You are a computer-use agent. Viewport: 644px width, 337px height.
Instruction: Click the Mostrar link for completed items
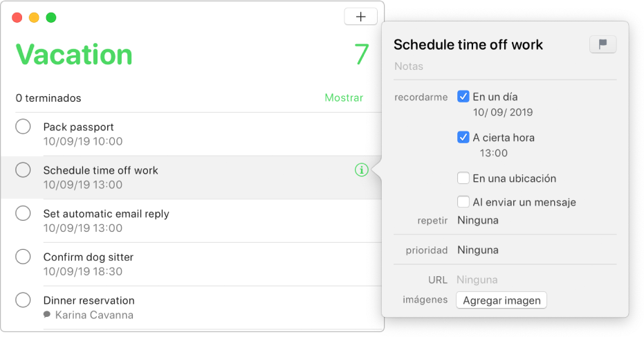point(344,98)
